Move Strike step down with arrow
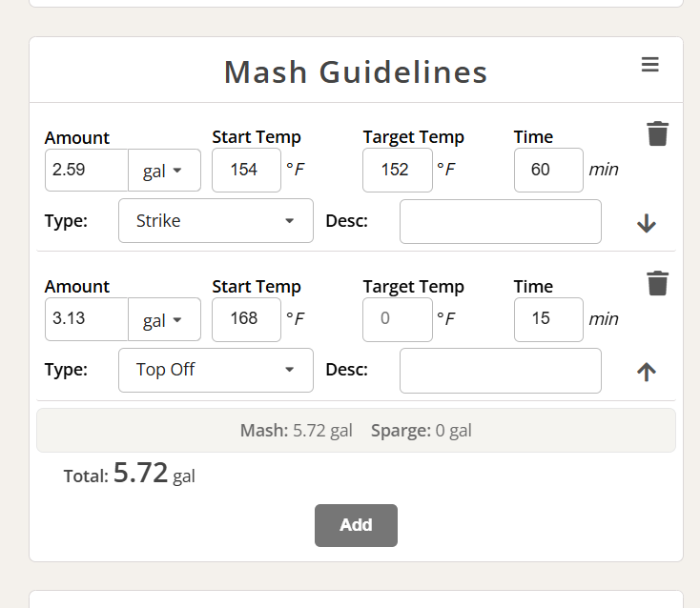Screen dimensions: 700x608 coord(646,223)
